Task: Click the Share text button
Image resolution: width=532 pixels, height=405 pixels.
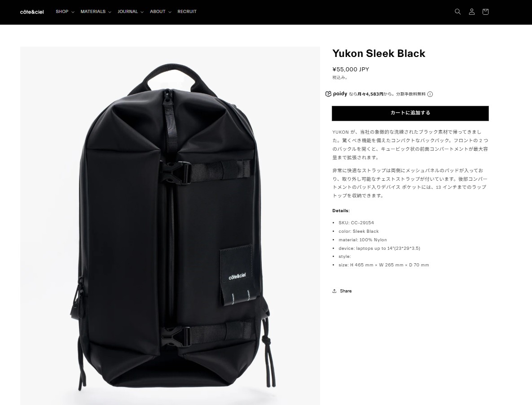Action: click(346, 291)
